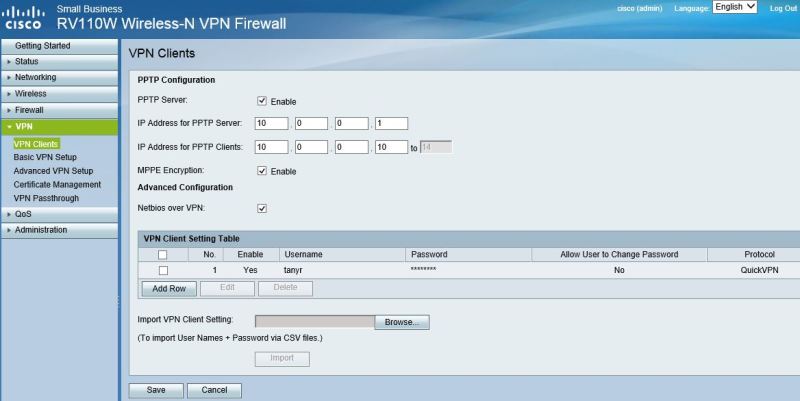Viewport: 800px width, 401px height.
Task: Open the Language dropdown
Action: click(x=735, y=7)
